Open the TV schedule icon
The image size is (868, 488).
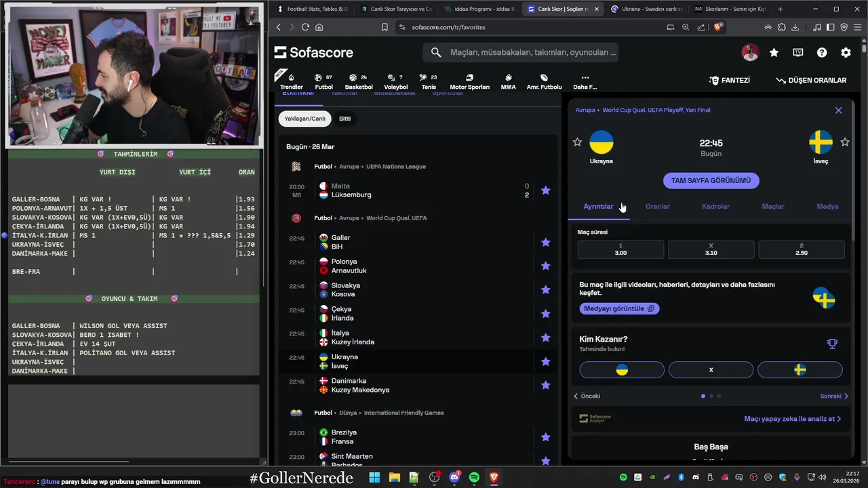[798, 52]
